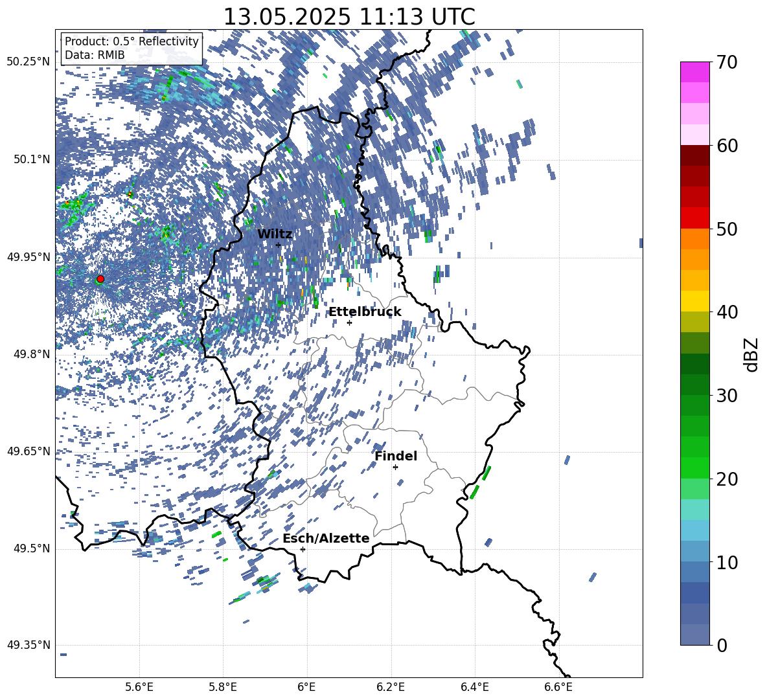Screen dimensions: 767x700
Task: Click the 6°E longitude label
Action: [x=306, y=687]
